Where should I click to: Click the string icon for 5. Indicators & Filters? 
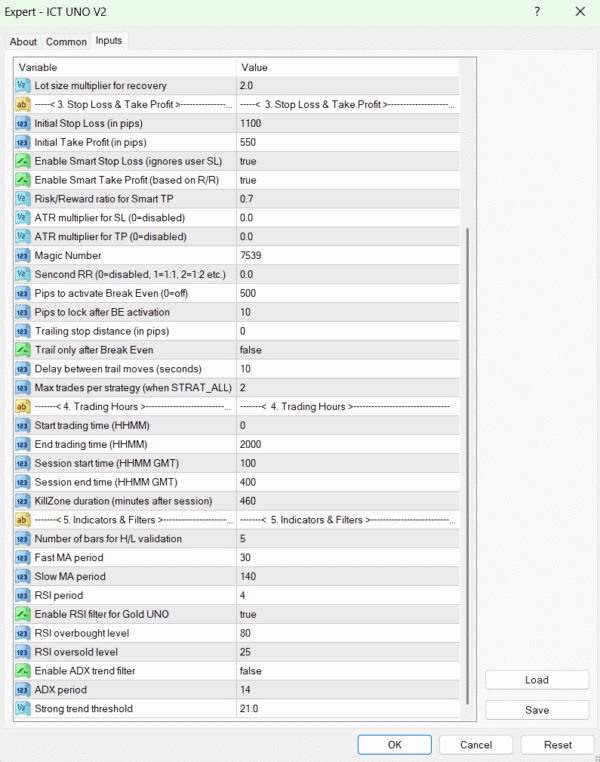22,520
